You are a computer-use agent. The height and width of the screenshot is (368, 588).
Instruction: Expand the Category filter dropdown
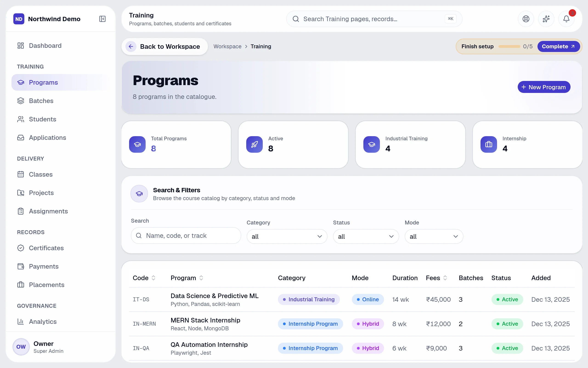pos(287,236)
